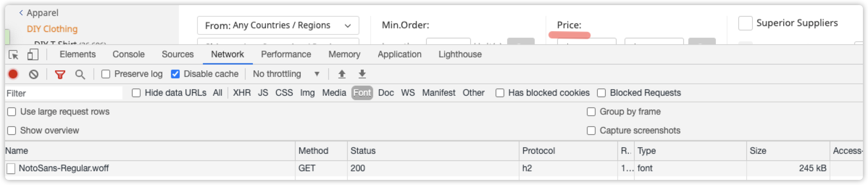Check the Hide data URLs box
This screenshot has width=868, height=185.
(136, 93)
